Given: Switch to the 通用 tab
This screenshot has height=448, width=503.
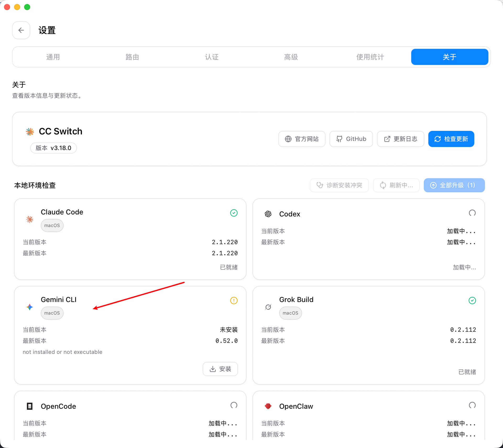Looking at the screenshot, I should click(53, 57).
